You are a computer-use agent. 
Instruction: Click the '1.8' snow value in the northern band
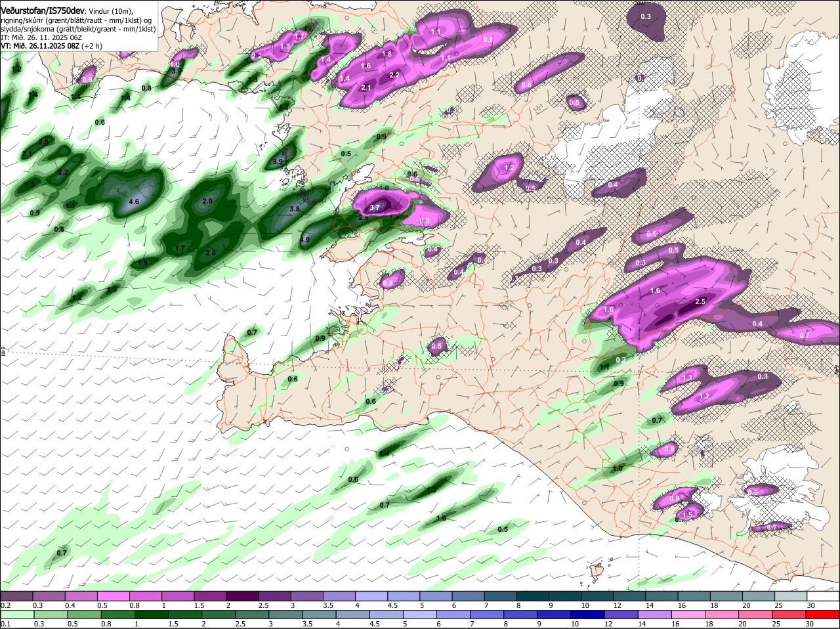click(387, 54)
